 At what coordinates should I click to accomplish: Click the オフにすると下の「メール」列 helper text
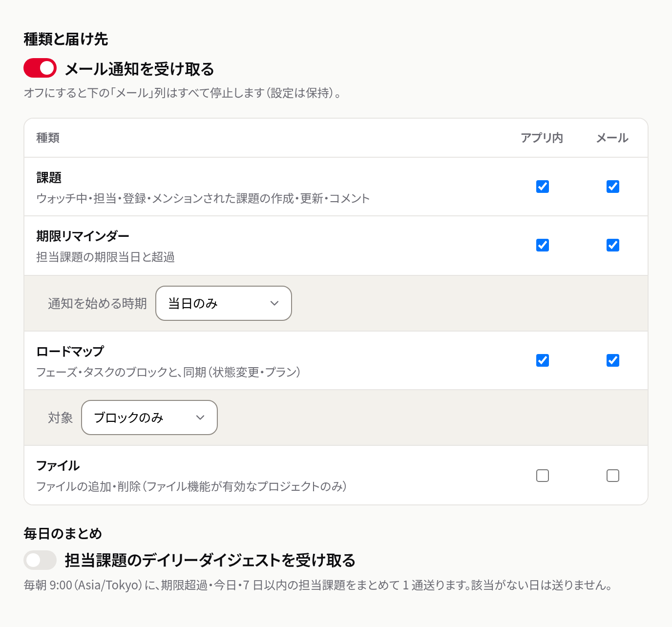pyautogui.click(x=183, y=93)
